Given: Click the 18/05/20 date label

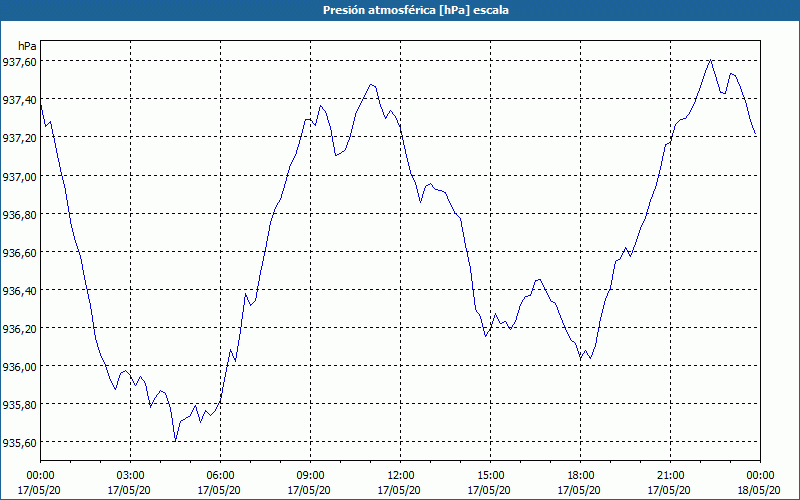Looking at the screenshot, I should (759, 490).
